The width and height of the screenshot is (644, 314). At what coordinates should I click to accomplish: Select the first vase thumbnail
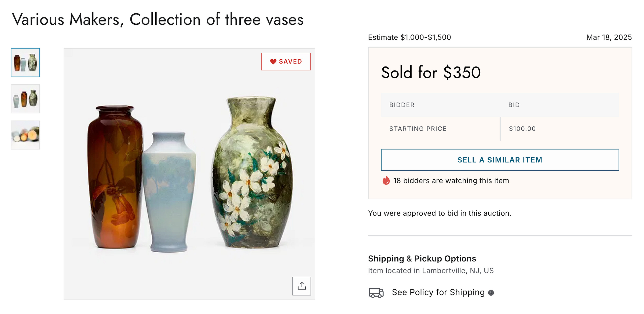(25, 62)
